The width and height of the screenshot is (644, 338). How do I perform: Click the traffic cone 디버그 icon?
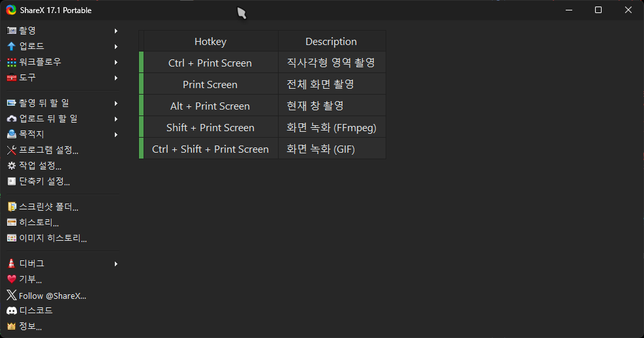tap(12, 264)
